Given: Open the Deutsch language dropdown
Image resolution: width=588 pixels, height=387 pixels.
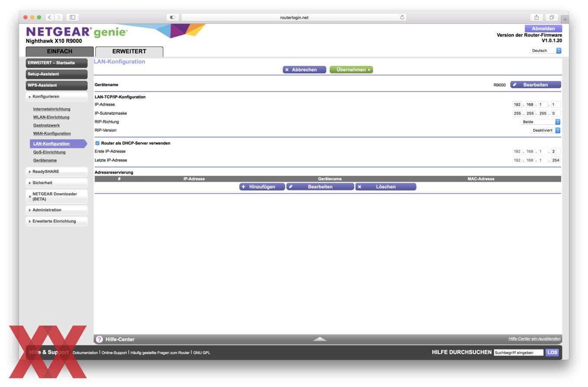Looking at the screenshot, I should coord(546,51).
